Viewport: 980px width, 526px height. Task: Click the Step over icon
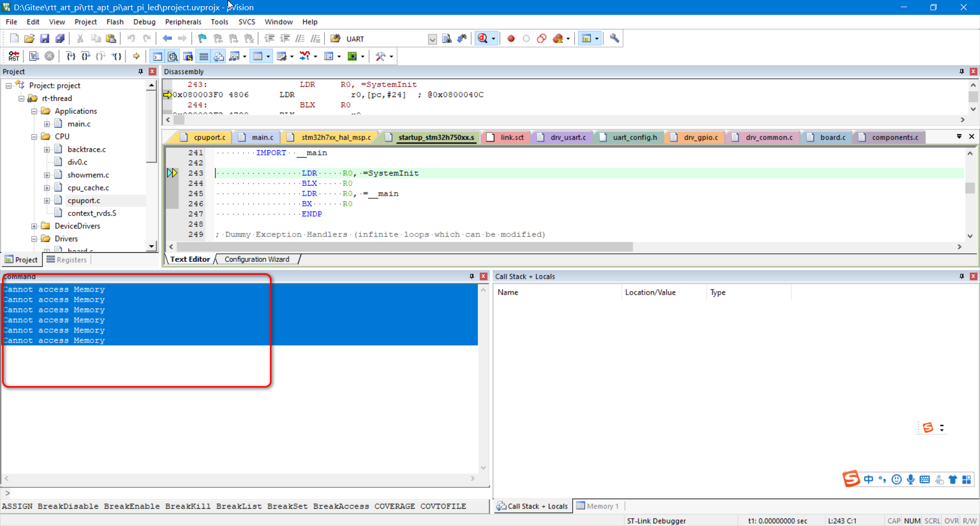click(x=86, y=56)
